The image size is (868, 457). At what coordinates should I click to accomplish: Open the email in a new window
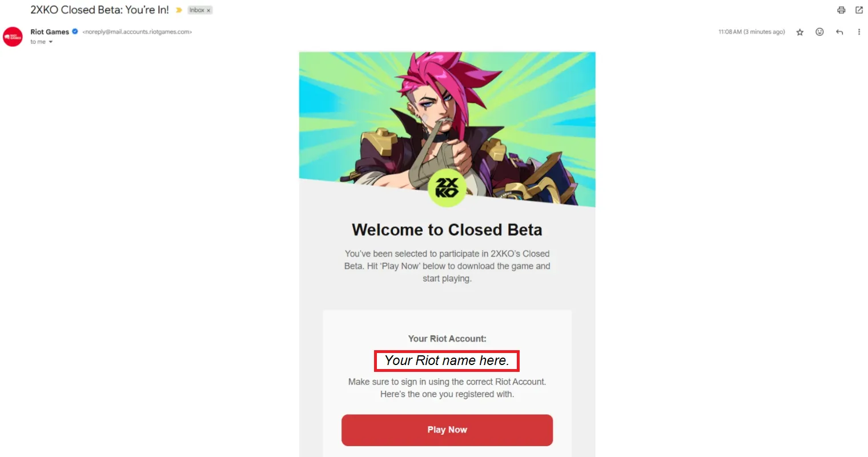pyautogui.click(x=859, y=10)
